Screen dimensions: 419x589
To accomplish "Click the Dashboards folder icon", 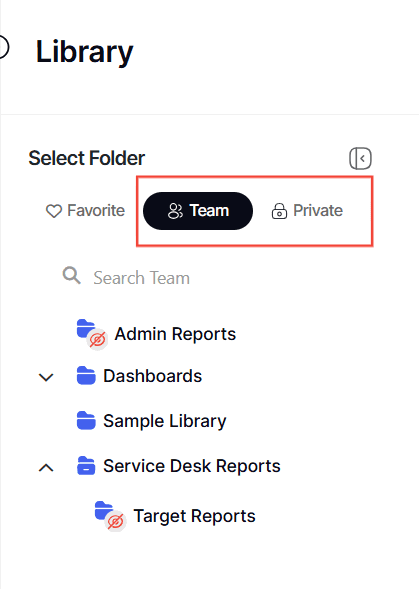I will [x=86, y=376].
